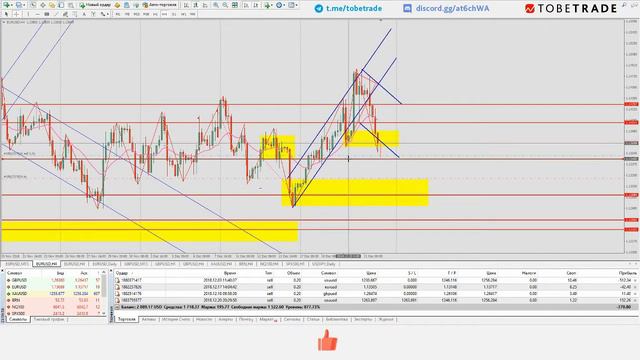Select the Vertical Line drawing tool
Viewport: 640px width, 360px height.
pos(28,14)
